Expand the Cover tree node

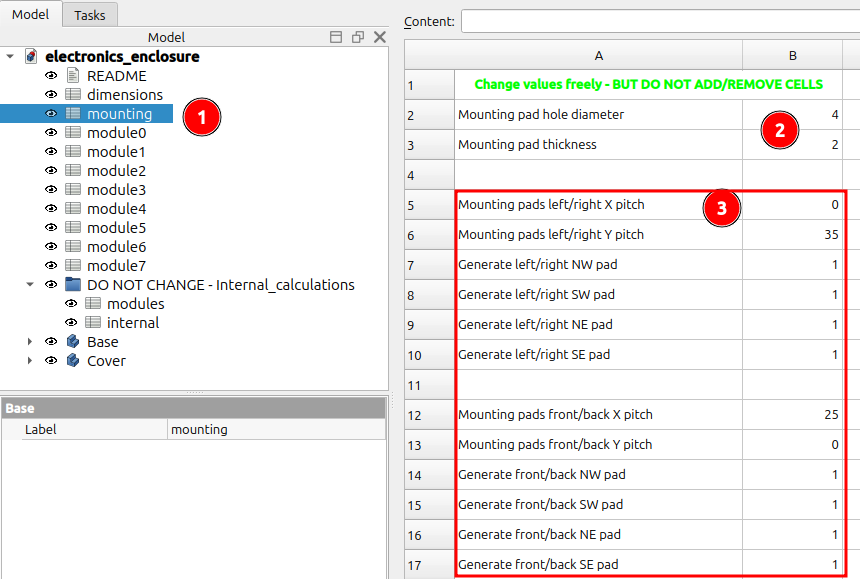click(30, 361)
